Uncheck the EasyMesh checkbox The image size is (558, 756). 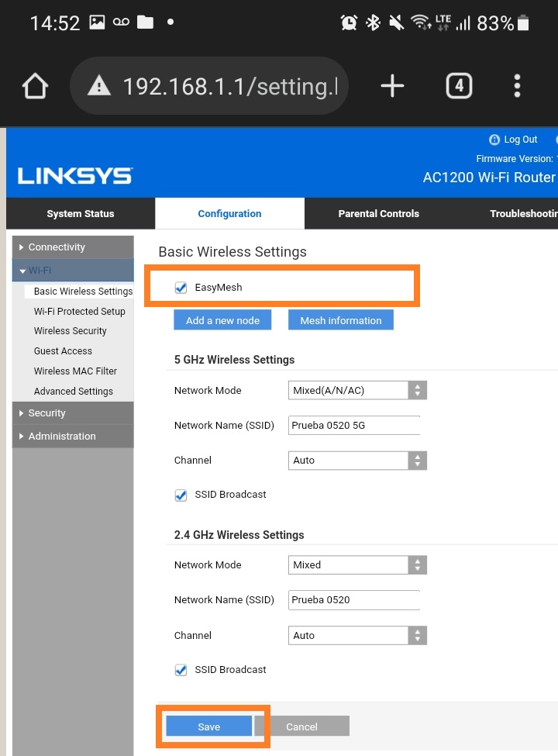[181, 288]
